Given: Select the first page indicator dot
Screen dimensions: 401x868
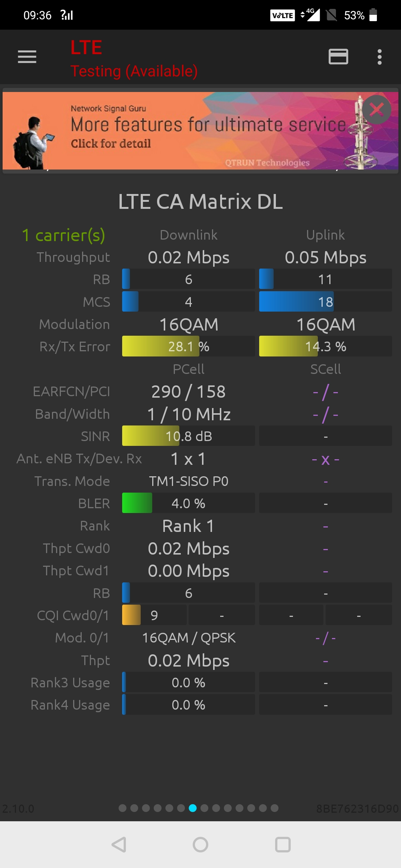Looking at the screenshot, I should 123,808.
